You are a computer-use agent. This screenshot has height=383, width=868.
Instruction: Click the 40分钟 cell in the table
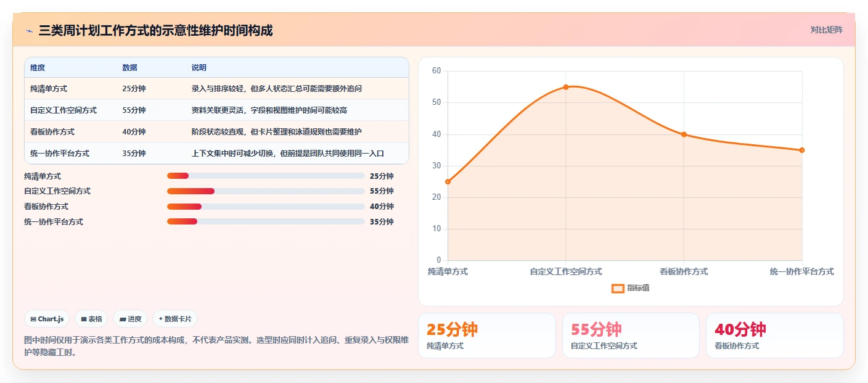pyautogui.click(x=134, y=132)
